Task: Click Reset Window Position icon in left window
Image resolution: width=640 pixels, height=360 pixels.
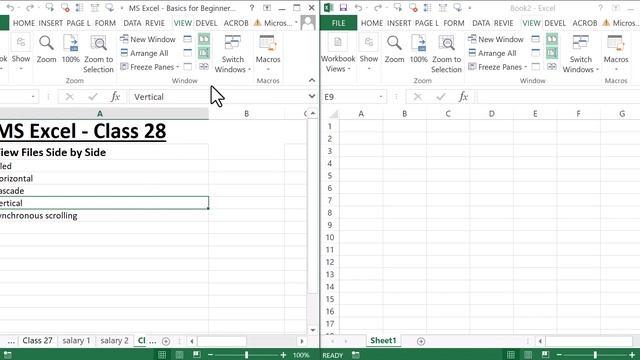Action: pos(204,67)
